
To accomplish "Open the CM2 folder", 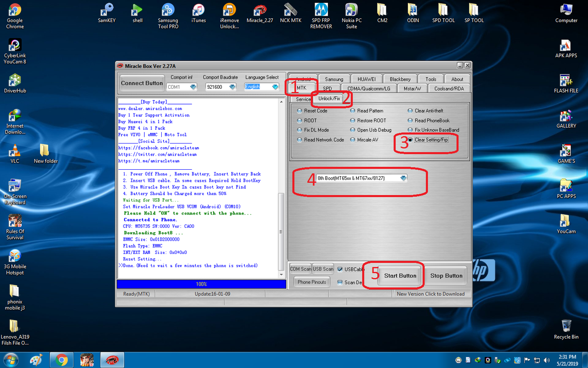I will (382, 13).
